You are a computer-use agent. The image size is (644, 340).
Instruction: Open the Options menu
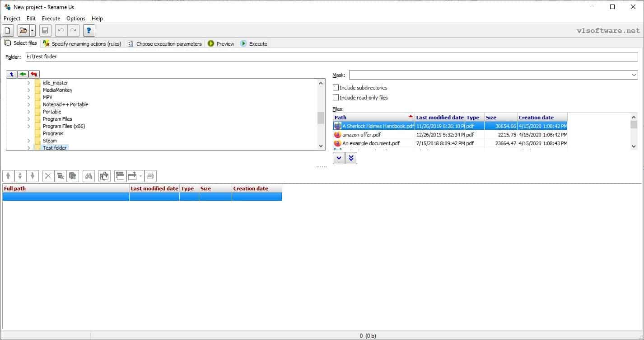pos(75,19)
